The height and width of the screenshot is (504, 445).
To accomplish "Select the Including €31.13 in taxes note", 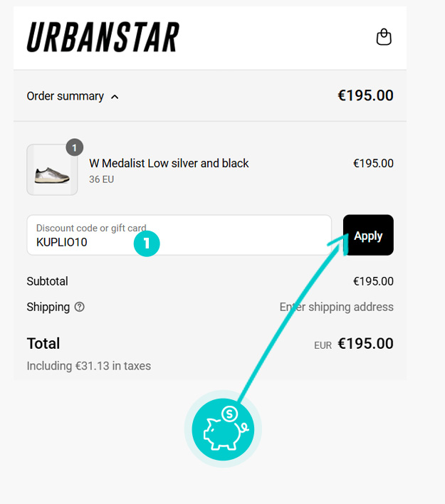I will [88, 366].
